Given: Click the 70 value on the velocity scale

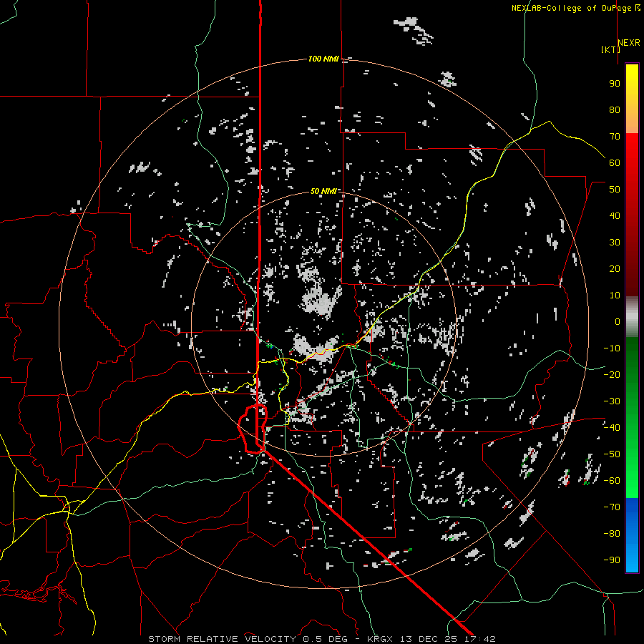Looking at the screenshot, I should pos(615,137).
